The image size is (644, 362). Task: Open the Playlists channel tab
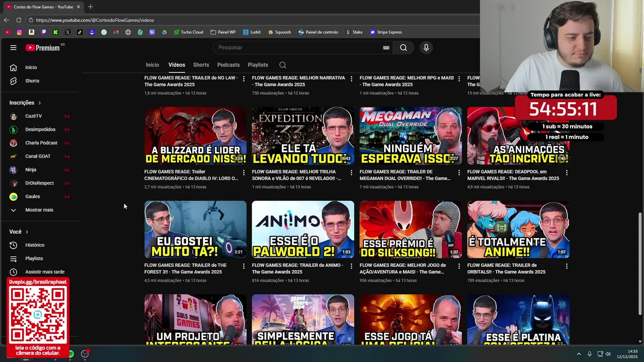tap(258, 65)
